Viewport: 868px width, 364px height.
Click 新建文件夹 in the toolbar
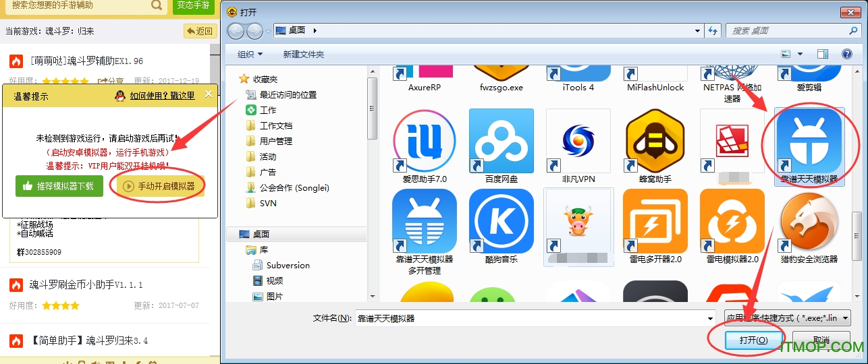point(304,54)
